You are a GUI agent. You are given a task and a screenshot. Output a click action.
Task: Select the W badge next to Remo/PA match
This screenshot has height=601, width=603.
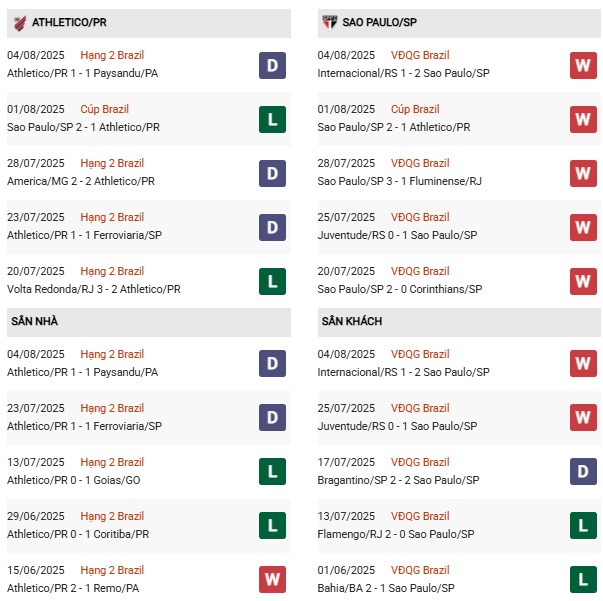point(272,580)
